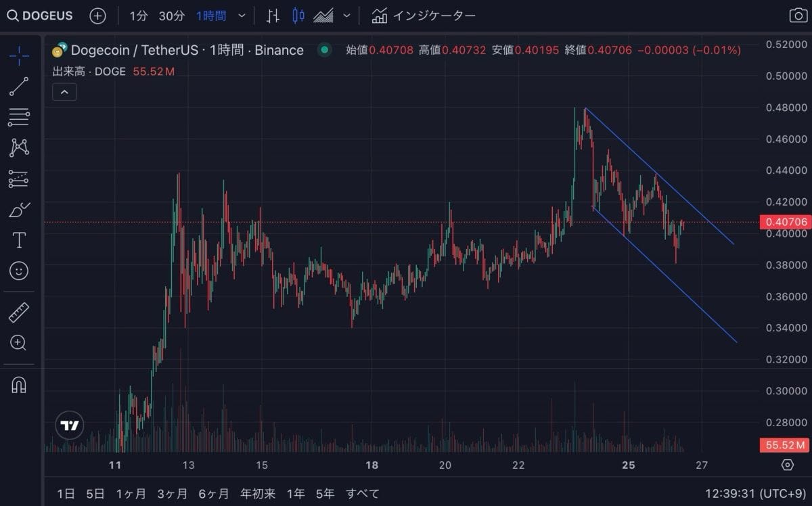Image resolution: width=812 pixels, height=506 pixels.
Task: Open the インジケーター indicators menu
Action: coord(424,16)
